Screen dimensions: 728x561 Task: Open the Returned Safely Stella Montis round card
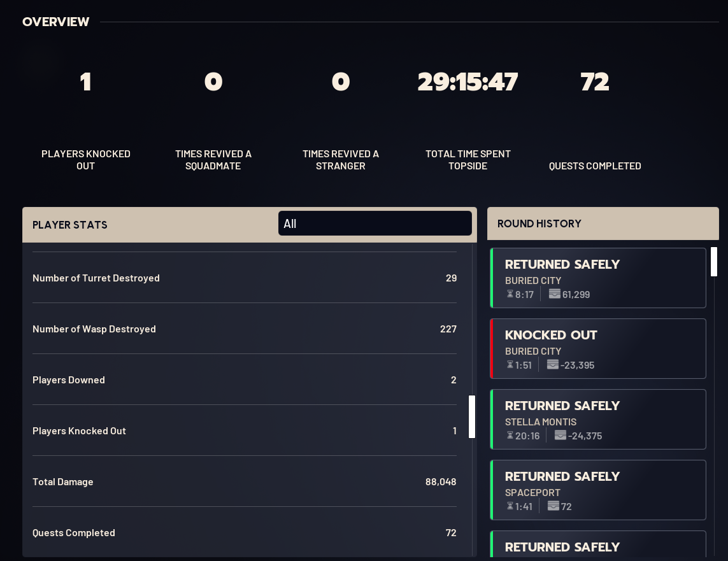pos(598,419)
